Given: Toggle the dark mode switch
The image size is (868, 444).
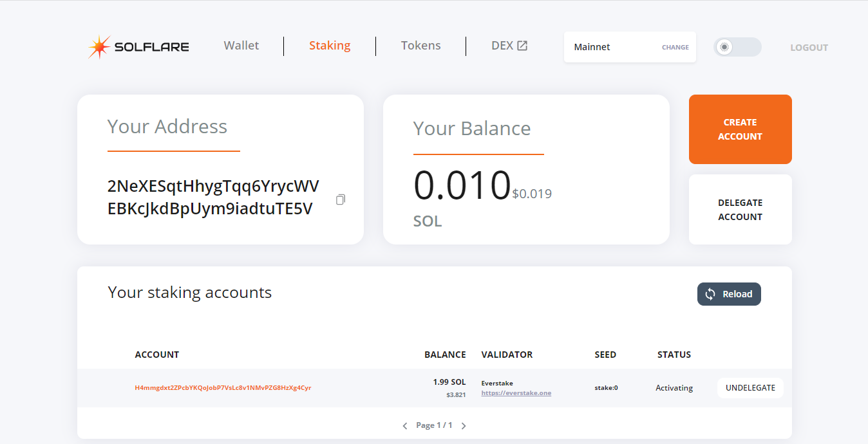Looking at the screenshot, I should pyautogui.click(x=738, y=47).
